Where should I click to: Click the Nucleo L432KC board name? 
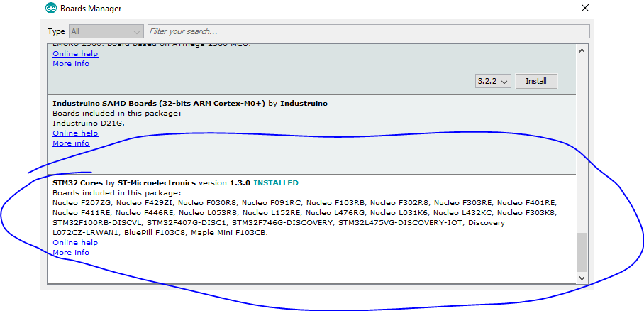point(464,213)
